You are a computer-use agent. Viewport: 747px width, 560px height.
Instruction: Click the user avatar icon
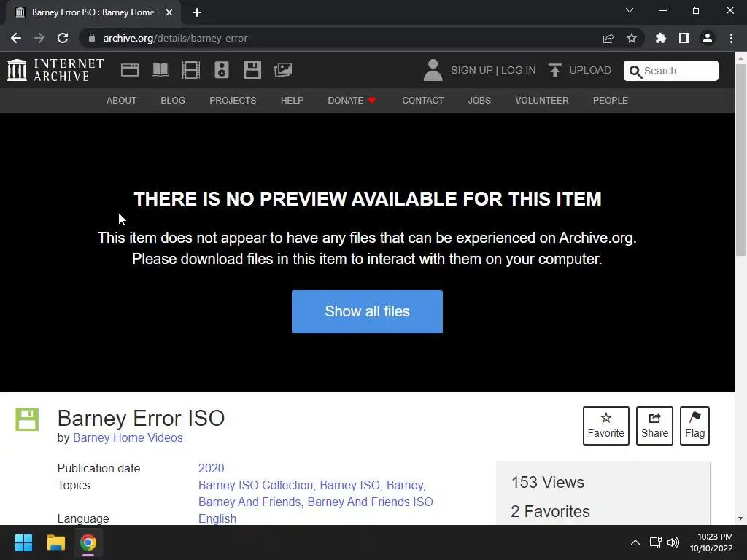433,70
